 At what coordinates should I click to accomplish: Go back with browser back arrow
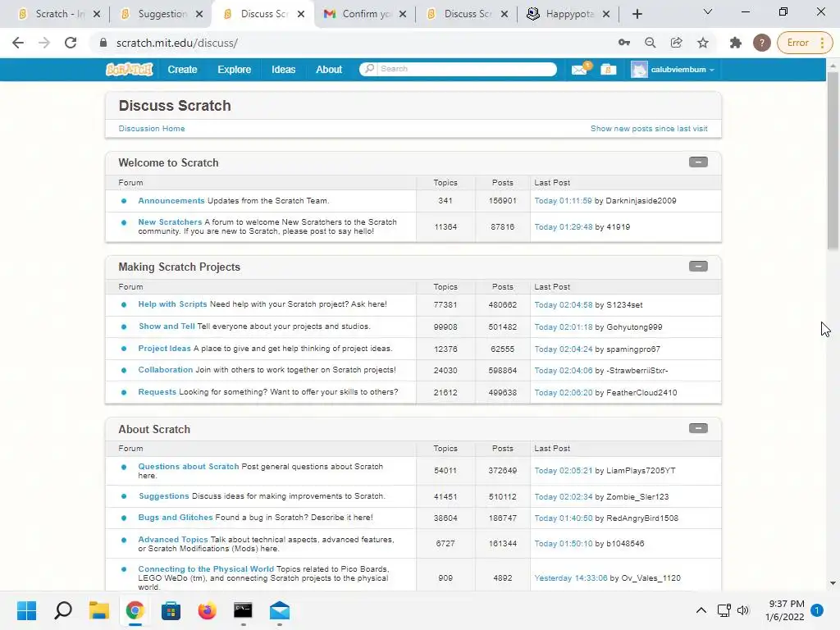(18, 43)
